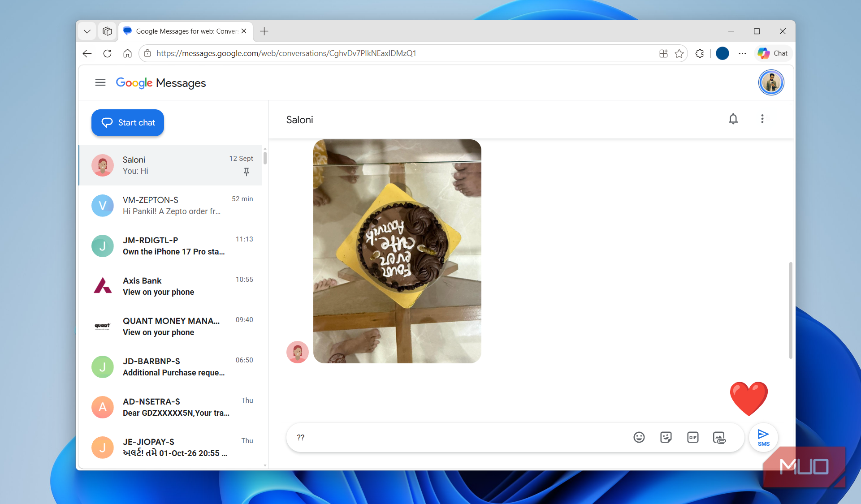Open the Axis Bank conversation

[x=170, y=286]
